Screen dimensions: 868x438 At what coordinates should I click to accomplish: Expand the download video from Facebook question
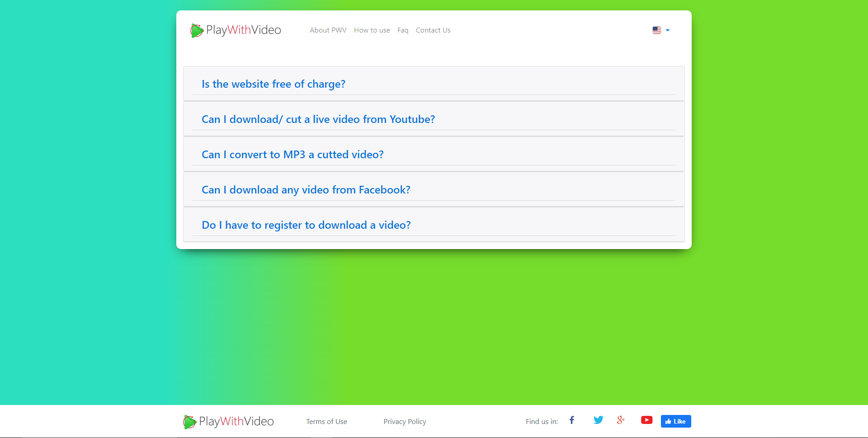point(306,190)
